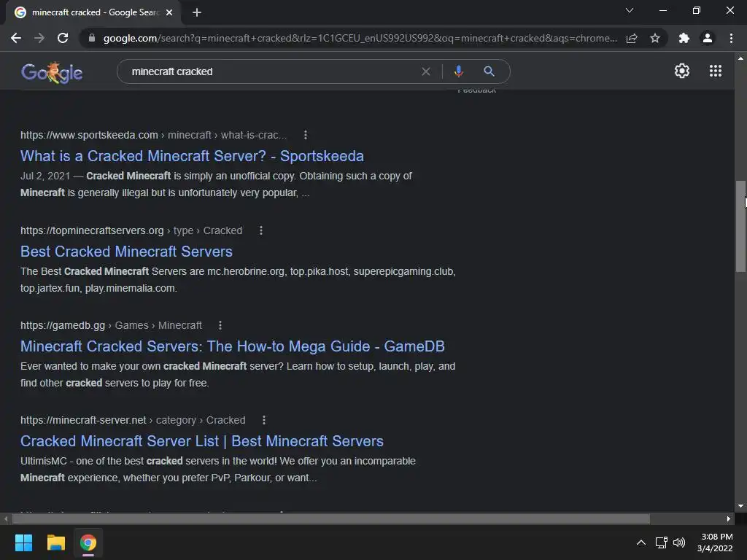Viewport: 747px width, 560px height.
Task: Click the address bar URL
Action: 360,38
